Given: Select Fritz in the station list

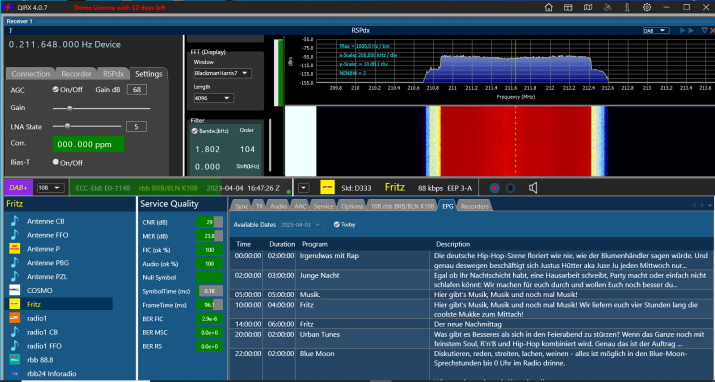Looking at the screenshot, I should [x=59, y=304].
